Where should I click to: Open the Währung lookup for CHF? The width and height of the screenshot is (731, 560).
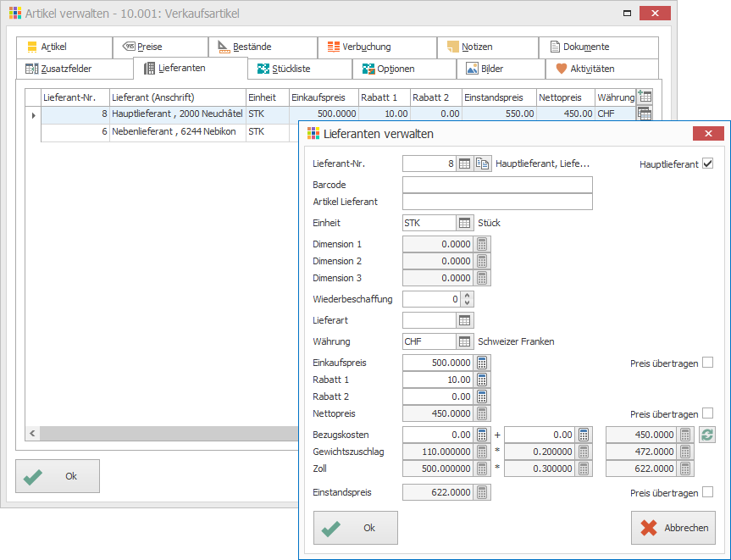(x=464, y=341)
